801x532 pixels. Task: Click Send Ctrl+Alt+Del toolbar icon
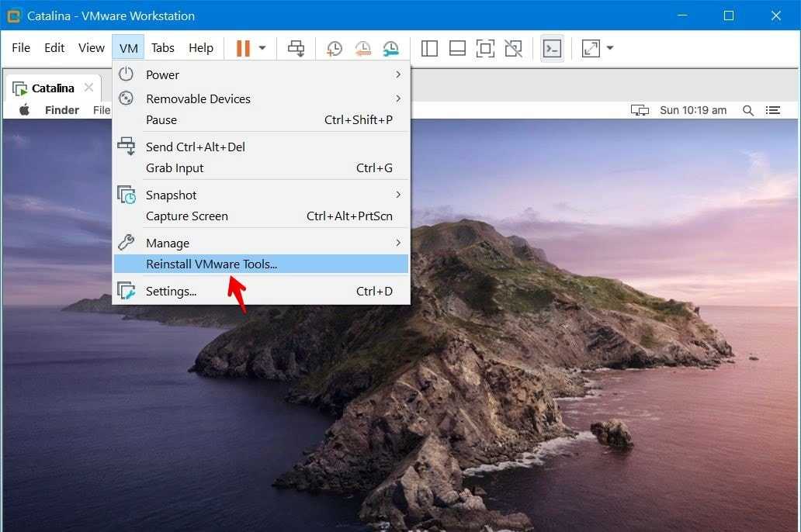point(296,48)
